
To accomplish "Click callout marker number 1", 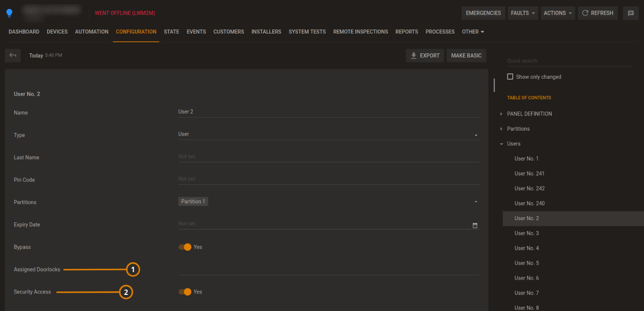I will pos(133,269).
